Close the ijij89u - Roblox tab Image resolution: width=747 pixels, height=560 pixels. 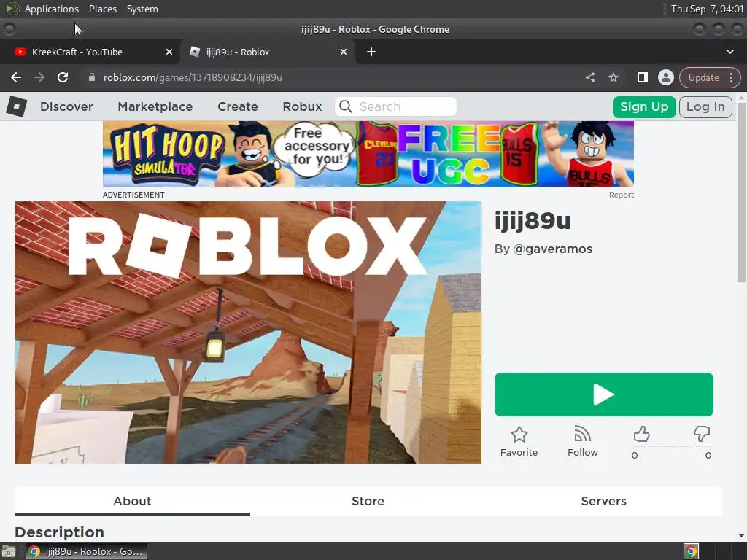click(344, 52)
